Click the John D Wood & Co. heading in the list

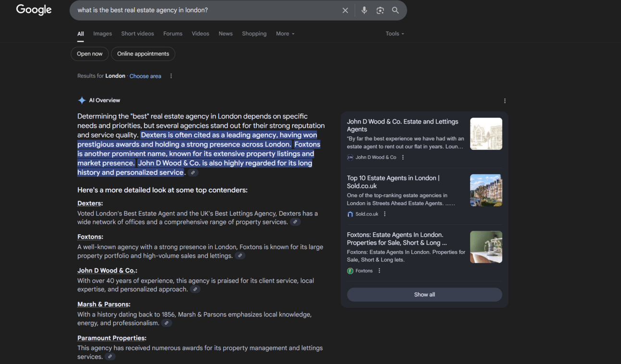(x=107, y=270)
